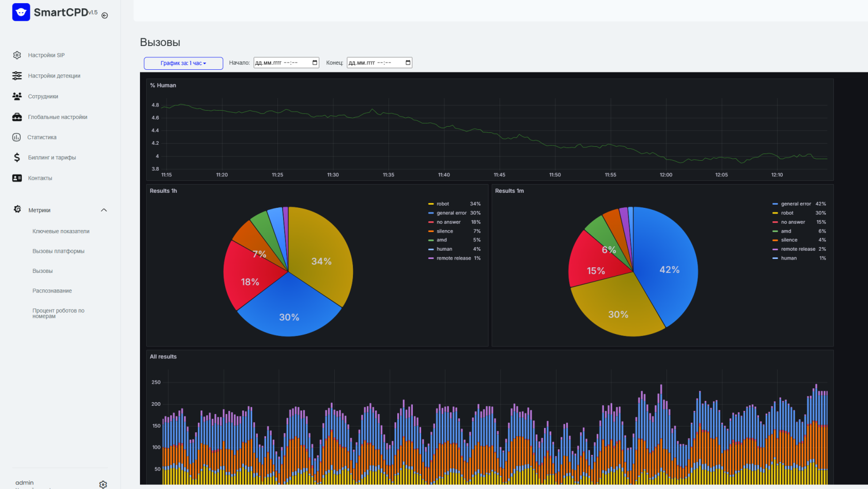Open calendar picker in Конец field
The height and width of the screenshot is (489, 868).
coord(408,63)
